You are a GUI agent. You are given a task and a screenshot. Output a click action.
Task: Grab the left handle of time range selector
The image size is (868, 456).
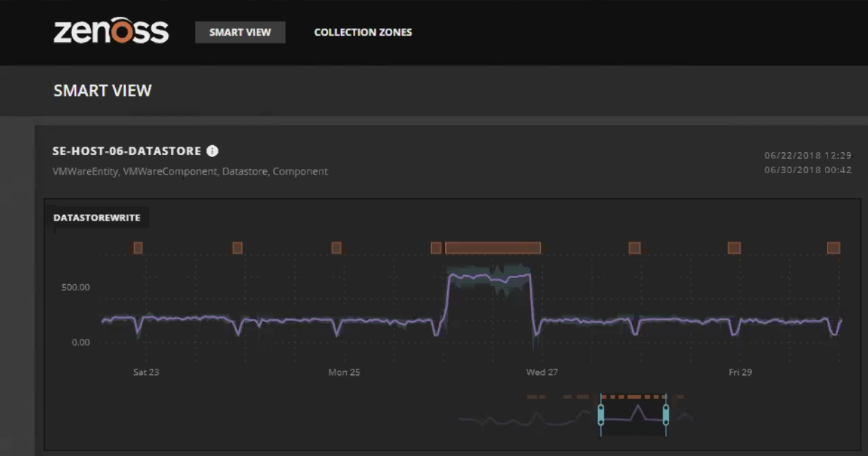pos(601,415)
